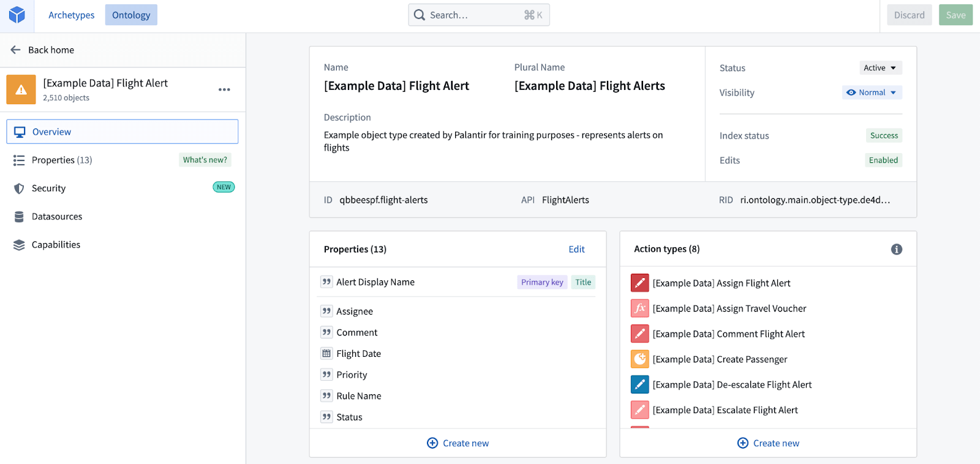Switch to the Archetypes tab
This screenshot has width=980, height=464.
[72, 15]
